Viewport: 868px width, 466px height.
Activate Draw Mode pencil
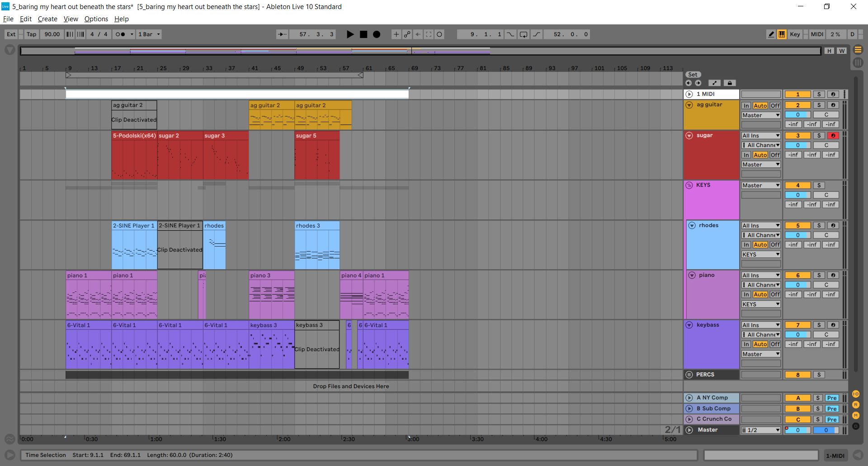(771, 34)
